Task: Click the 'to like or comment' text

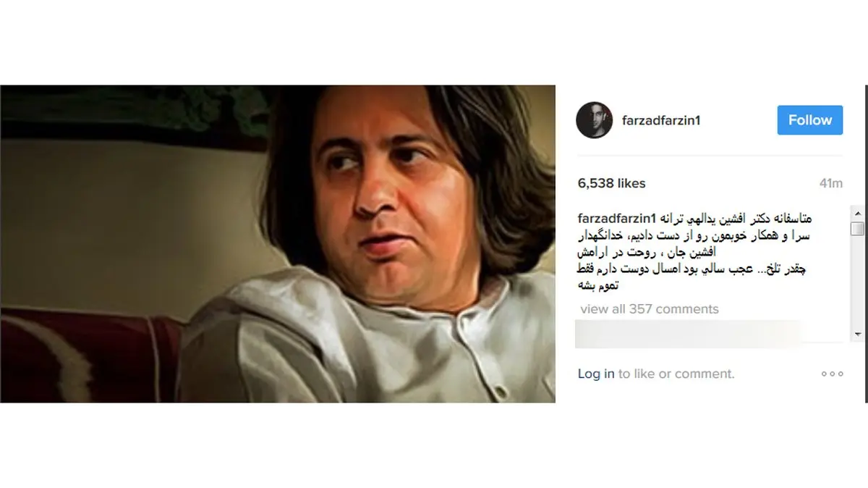Action: 676,374
